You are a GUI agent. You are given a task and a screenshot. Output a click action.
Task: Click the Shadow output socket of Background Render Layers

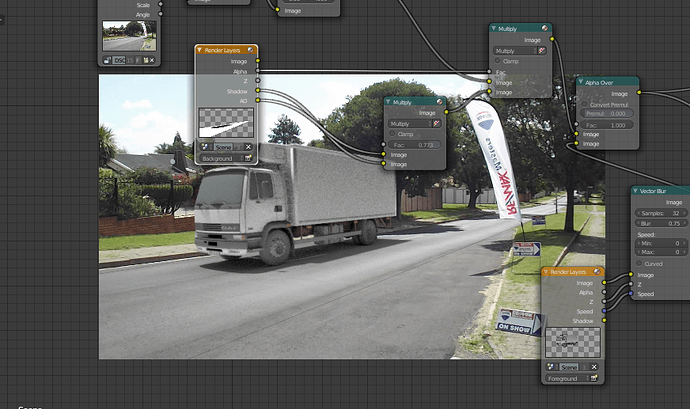tap(257, 91)
